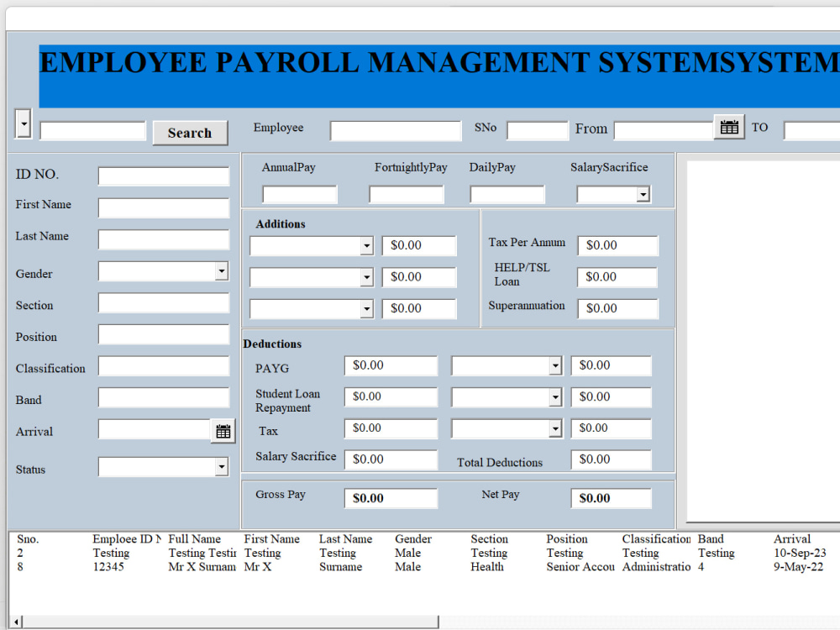Open the SalarySacrifice dropdown

coord(643,194)
